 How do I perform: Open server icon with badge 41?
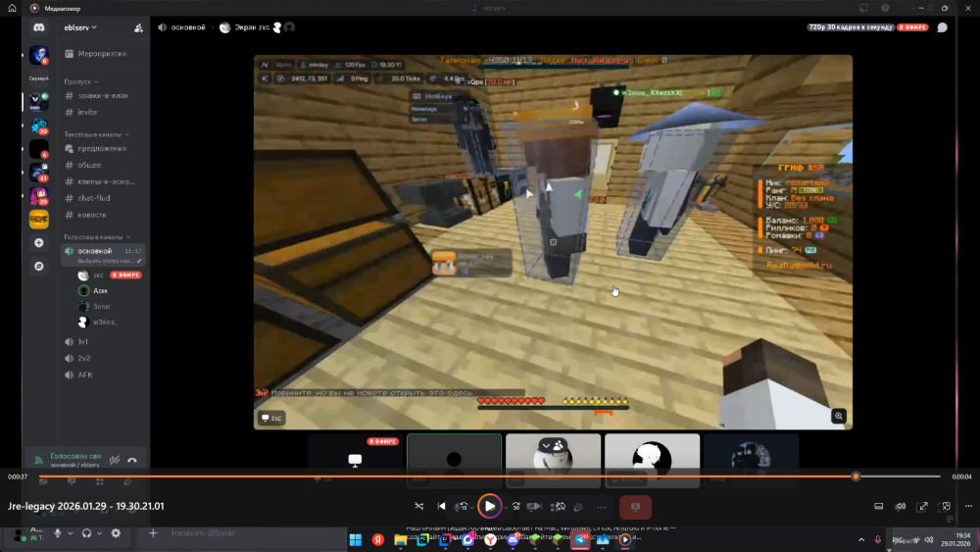(x=39, y=172)
